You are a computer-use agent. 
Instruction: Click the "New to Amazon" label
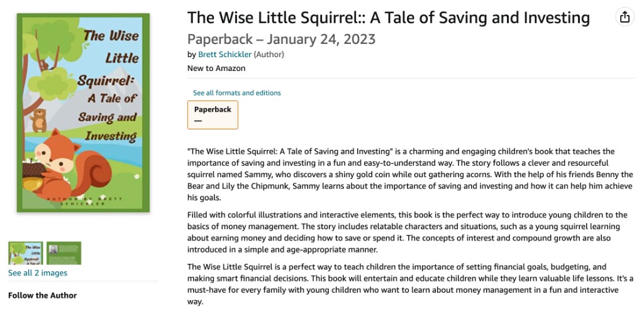click(216, 68)
